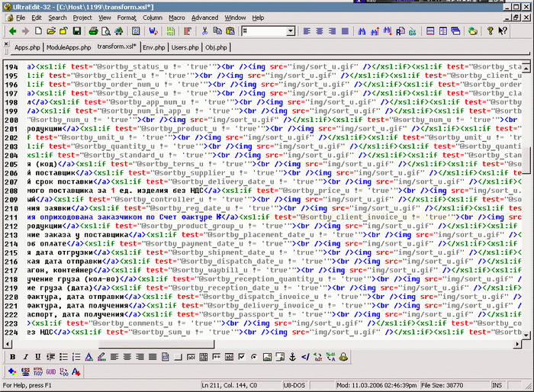Switch to the ModuleApps.php tab
This screenshot has height=392, width=534.
(69, 47)
